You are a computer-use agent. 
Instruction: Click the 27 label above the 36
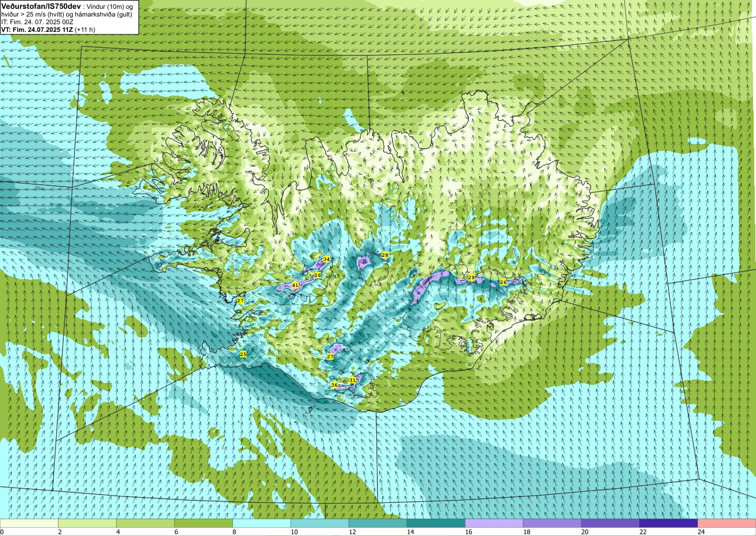click(330, 357)
